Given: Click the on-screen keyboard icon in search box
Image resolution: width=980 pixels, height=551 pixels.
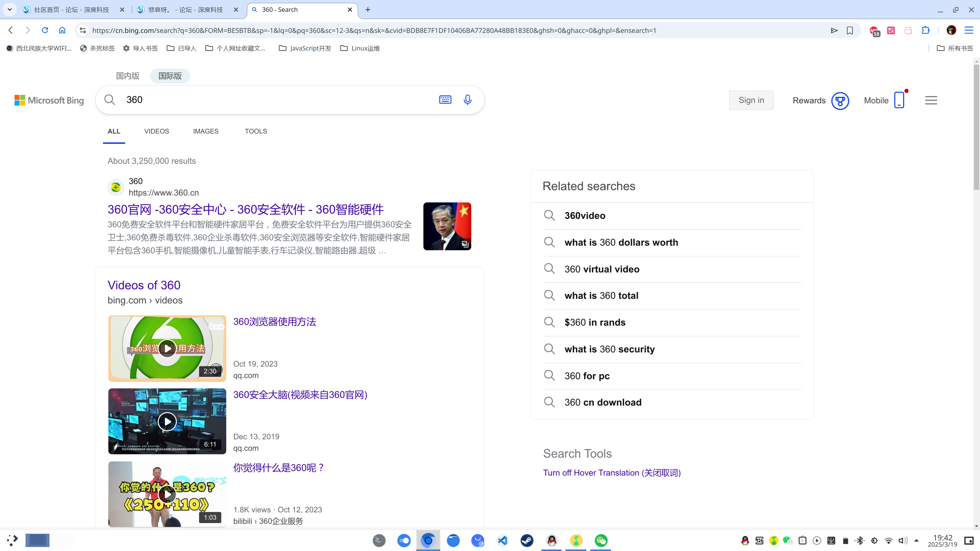Looking at the screenshot, I should [445, 100].
